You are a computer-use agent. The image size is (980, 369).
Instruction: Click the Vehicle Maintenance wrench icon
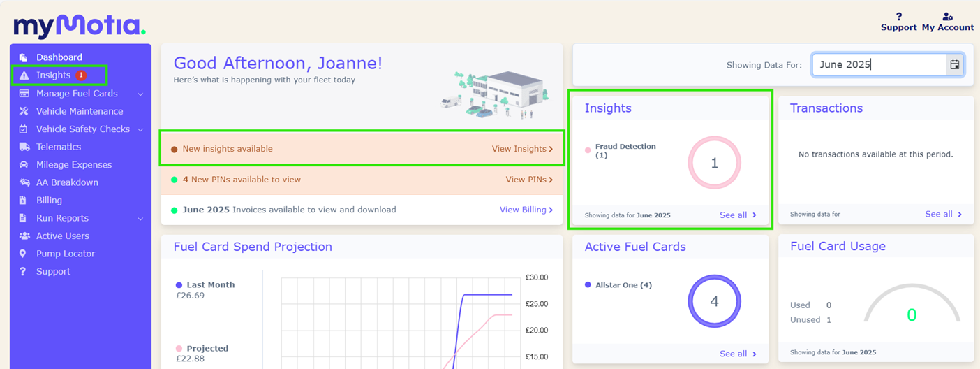24,111
